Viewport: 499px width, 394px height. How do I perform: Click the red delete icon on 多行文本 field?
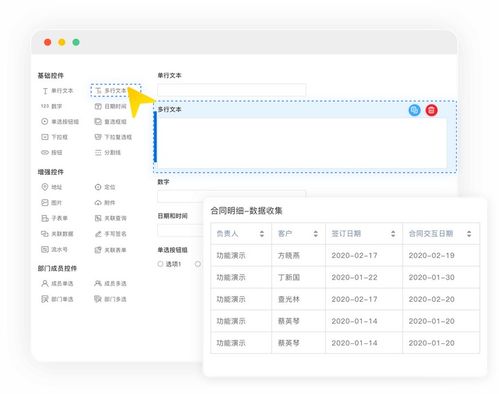coord(431,110)
